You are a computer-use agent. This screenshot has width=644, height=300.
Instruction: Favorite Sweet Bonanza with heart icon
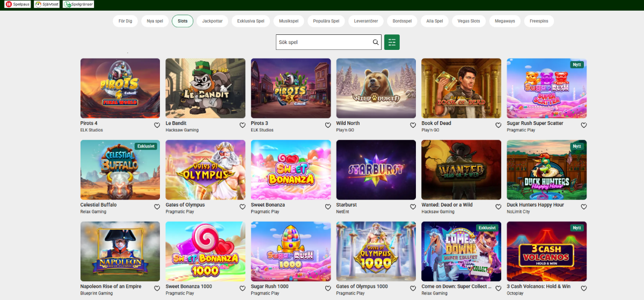(x=327, y=207)
